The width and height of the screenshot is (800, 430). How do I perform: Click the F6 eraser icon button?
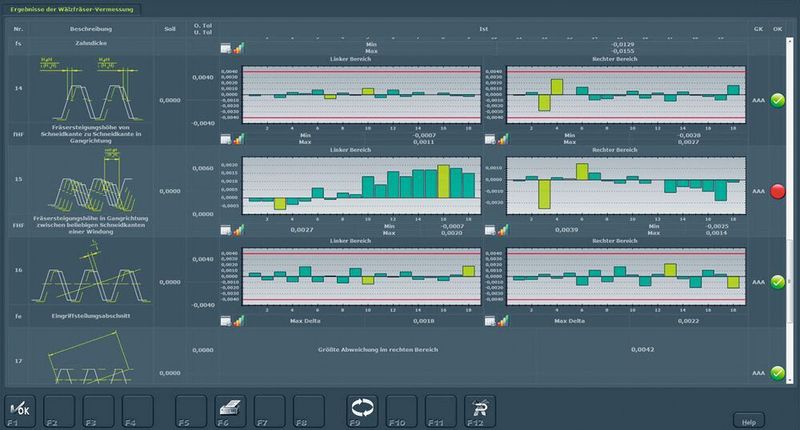230,410
